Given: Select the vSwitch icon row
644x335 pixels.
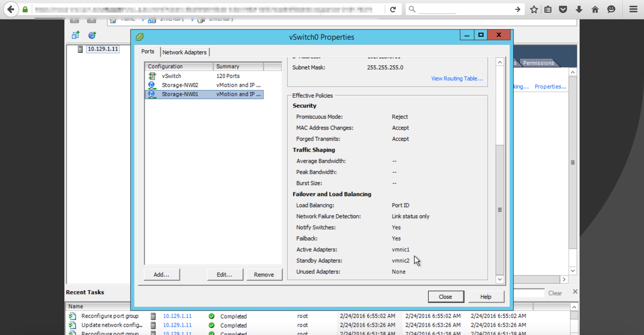Looking at the screenshot, I should [171, 76].
